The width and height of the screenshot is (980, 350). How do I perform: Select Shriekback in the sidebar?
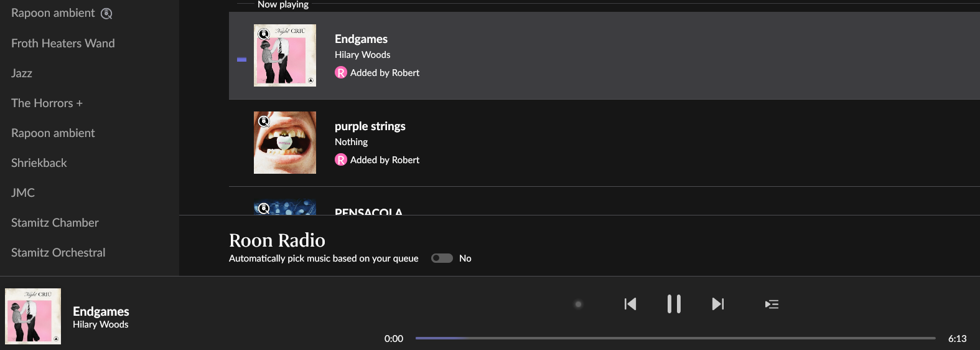(39, 163)
